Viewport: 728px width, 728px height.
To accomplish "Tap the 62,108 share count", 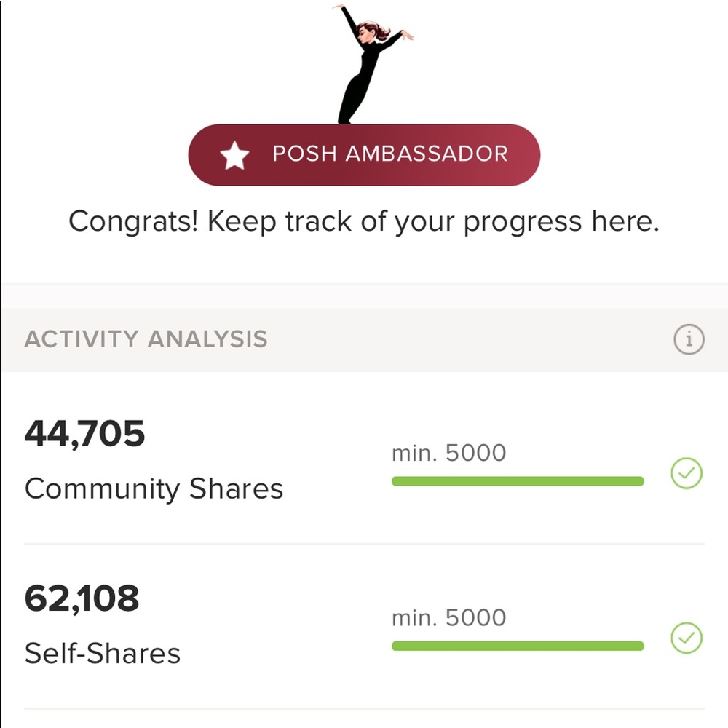I will (82, 598).
